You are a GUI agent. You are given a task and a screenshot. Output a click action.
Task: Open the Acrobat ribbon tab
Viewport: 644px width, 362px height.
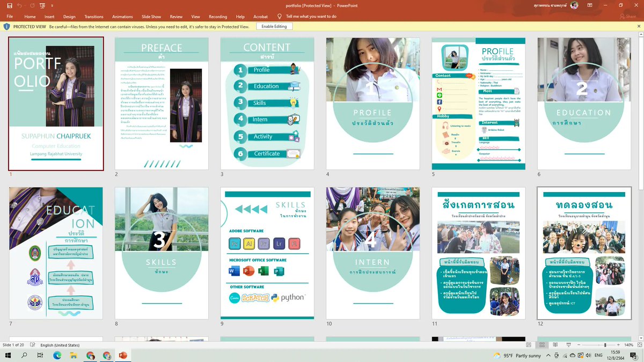[261, 17]
